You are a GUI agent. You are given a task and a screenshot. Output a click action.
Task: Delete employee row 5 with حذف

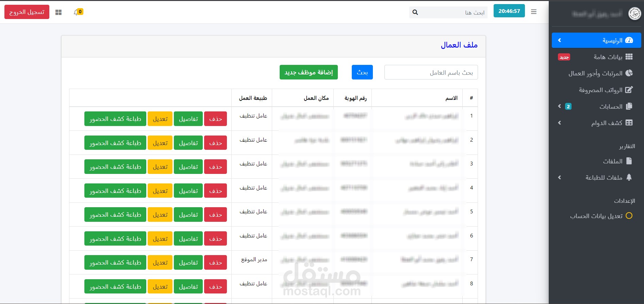pyautogui.click(x=215, y=215)
